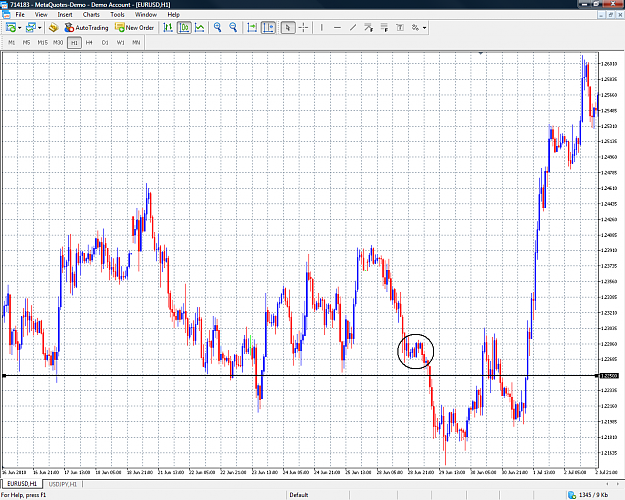Switch to M15 timeframe
This screenshot has height=500, width=625.
tap(42, 42)
